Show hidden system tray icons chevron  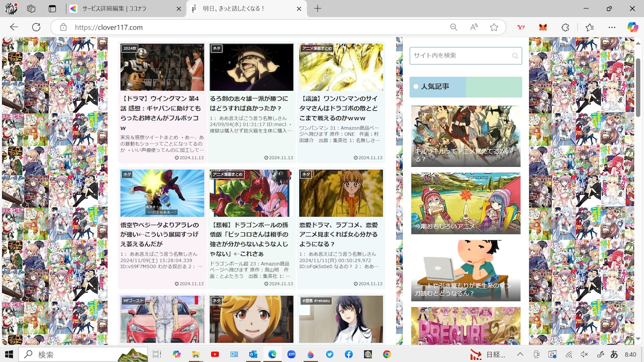pyautogui.click(x=520, y=354)
